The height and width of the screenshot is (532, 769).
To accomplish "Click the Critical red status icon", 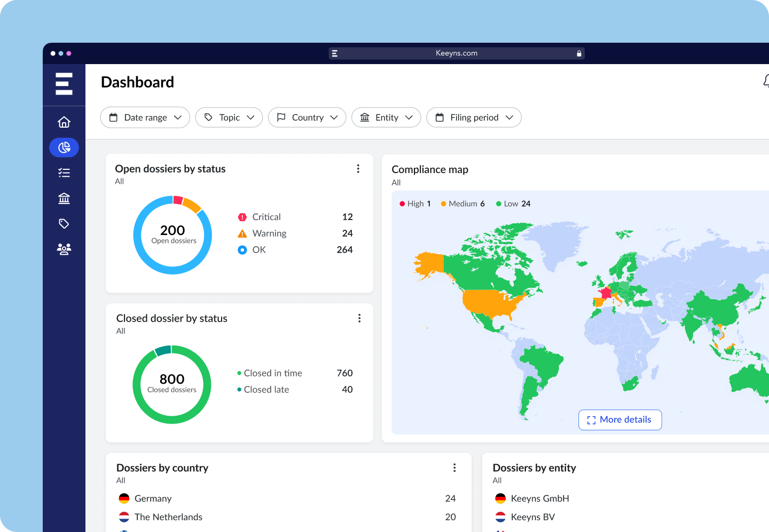I will [x=242, y=217].
